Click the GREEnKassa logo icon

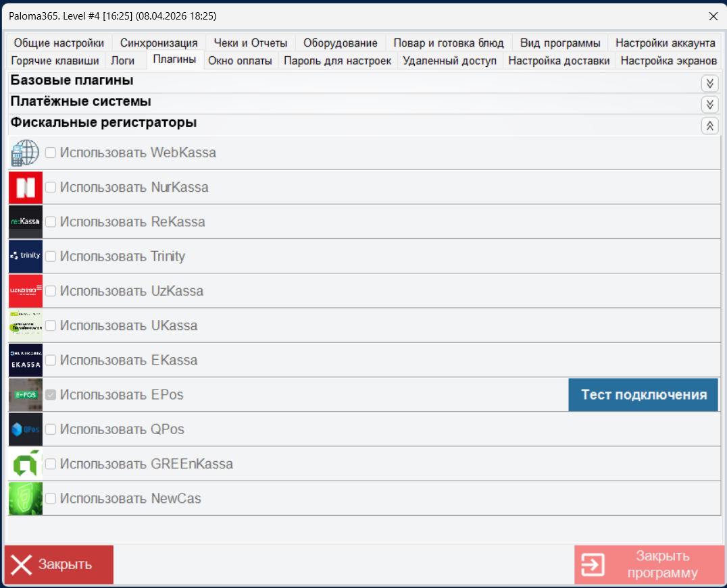tap(26, 464)
